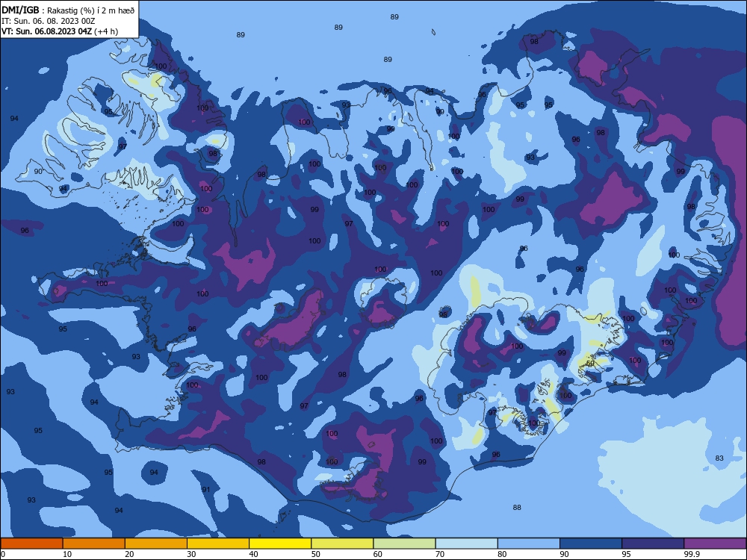Click the '88' humidity value on the map

point(517,508)
